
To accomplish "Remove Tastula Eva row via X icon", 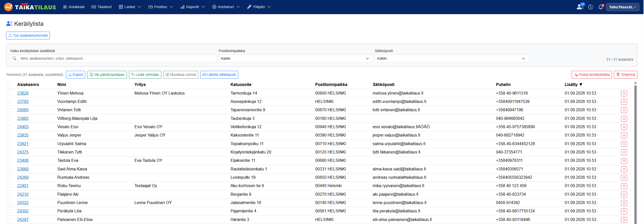I will [x=624, y=161].
